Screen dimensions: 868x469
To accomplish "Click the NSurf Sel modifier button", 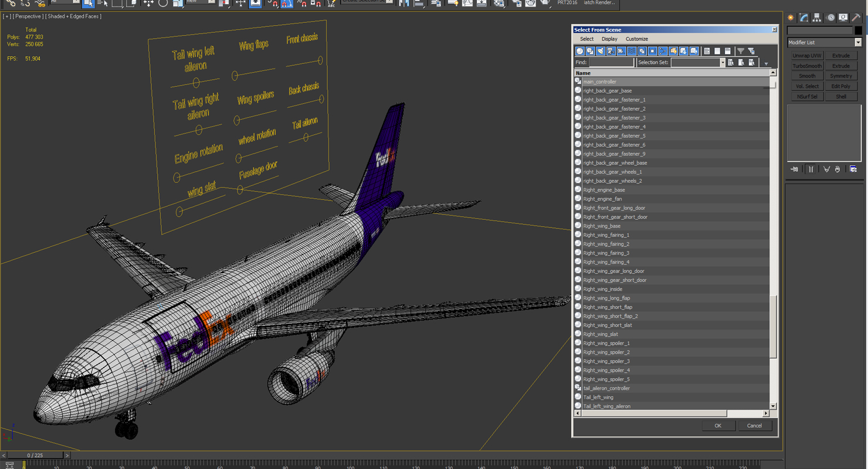I will coord(807,96).
